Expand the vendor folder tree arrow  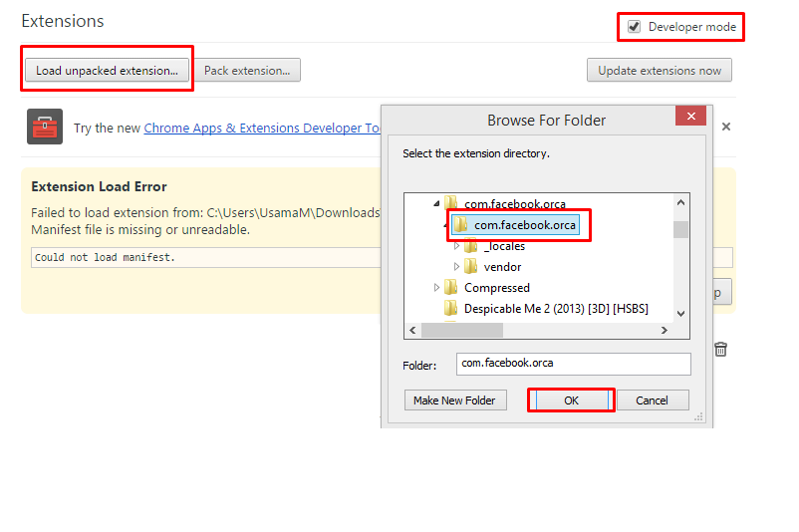coord(457,267)
